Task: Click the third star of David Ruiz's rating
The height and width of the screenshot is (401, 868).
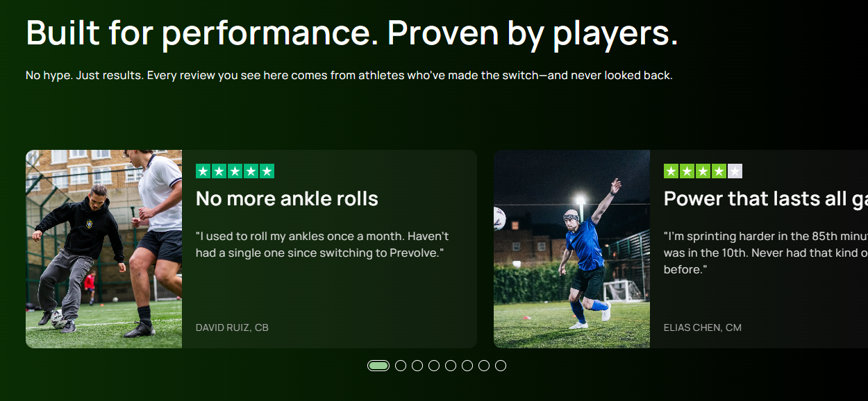Action: [235, 171]
